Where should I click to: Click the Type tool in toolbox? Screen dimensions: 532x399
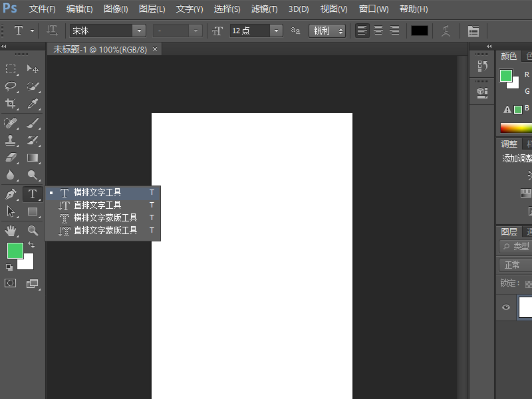[x=33, y=194]
